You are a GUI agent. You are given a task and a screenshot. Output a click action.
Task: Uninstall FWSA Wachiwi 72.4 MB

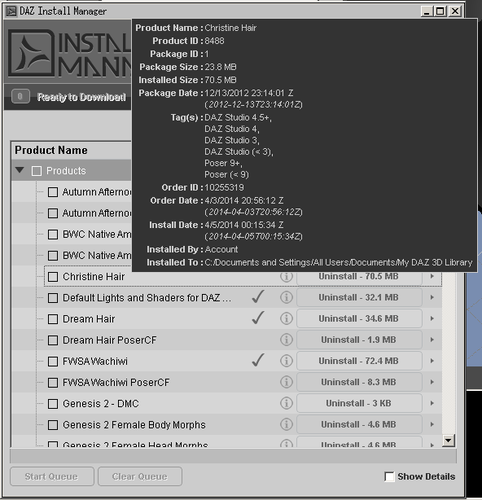tap(359, 361)
